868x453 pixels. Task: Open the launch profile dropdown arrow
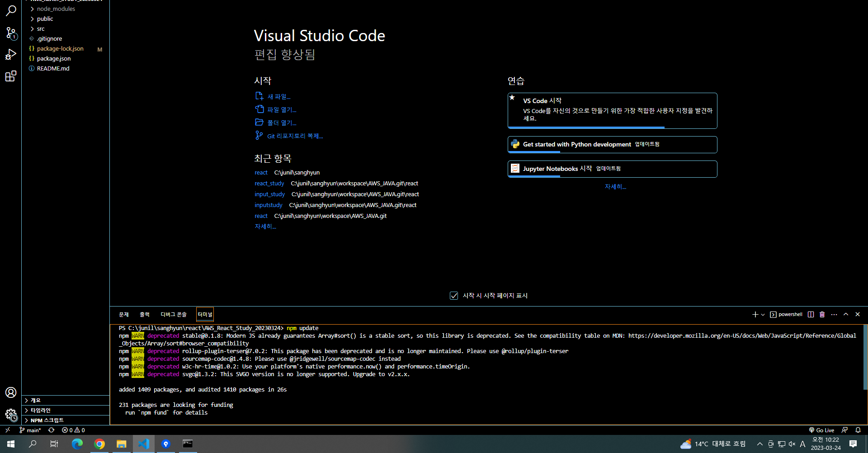pos(763,314)
